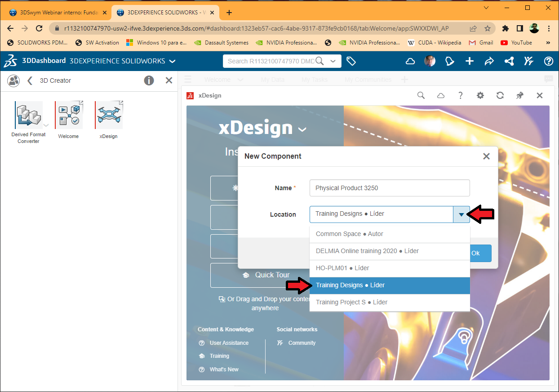Open the user profile avatar
This screenshot has width=559, height=392.
point(430,61)
